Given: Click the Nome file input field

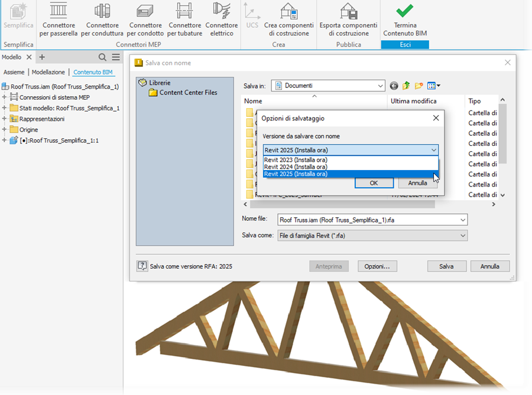Looking at the screenshot, I should (x=368, y=220).
